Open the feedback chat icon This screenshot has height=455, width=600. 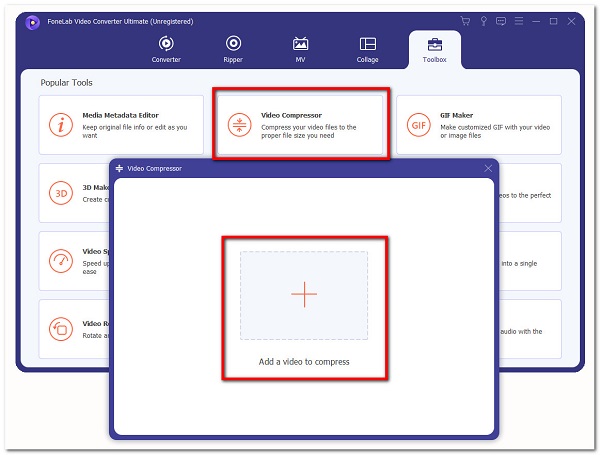[501, 21]
